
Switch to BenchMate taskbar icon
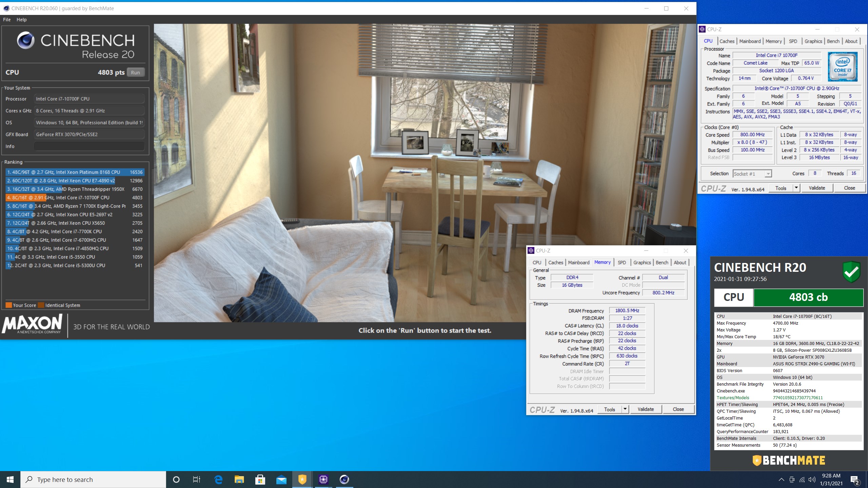(x=302, y=480)
